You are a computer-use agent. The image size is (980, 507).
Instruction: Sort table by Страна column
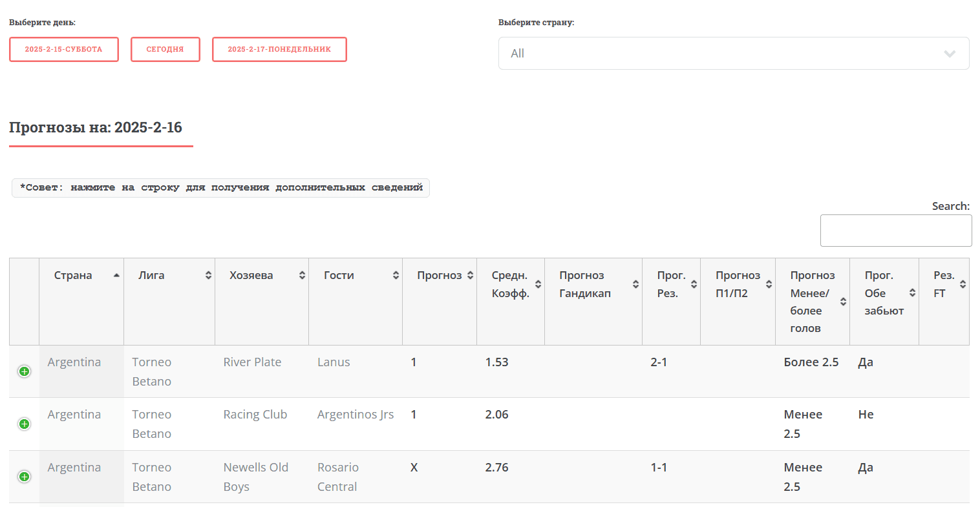[81, 302]
